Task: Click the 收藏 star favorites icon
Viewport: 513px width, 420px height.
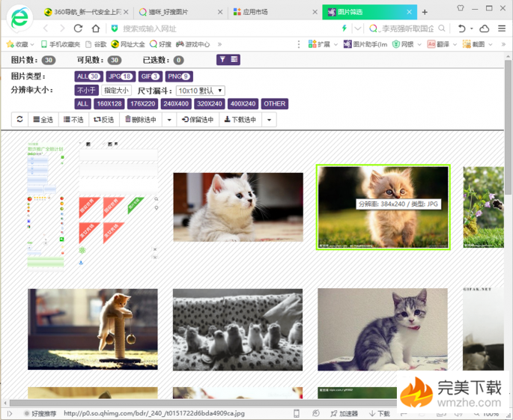Action: 10,44
